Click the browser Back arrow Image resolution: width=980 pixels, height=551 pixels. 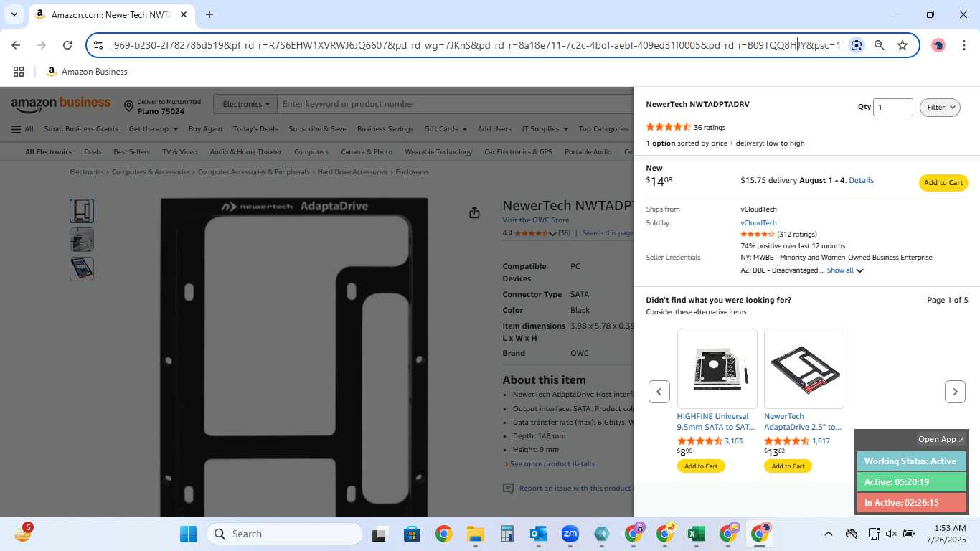[x=16, y=45]
